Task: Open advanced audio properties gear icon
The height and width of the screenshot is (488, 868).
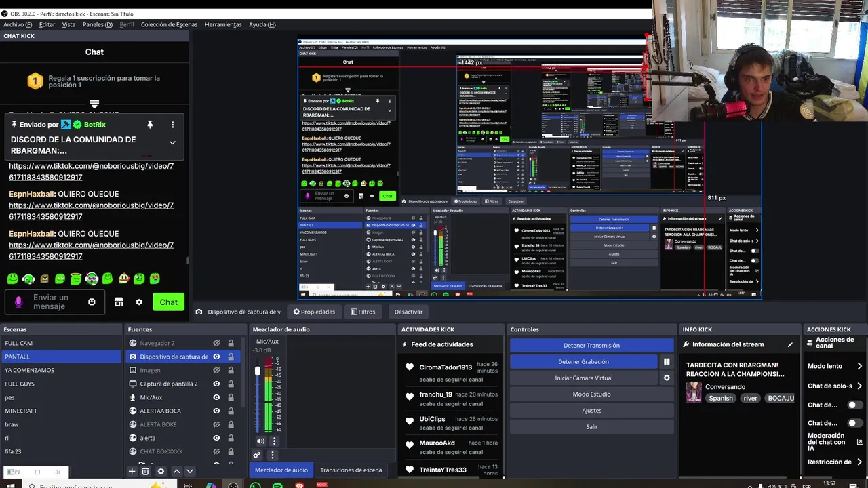Action: click(x=257, y=455)
